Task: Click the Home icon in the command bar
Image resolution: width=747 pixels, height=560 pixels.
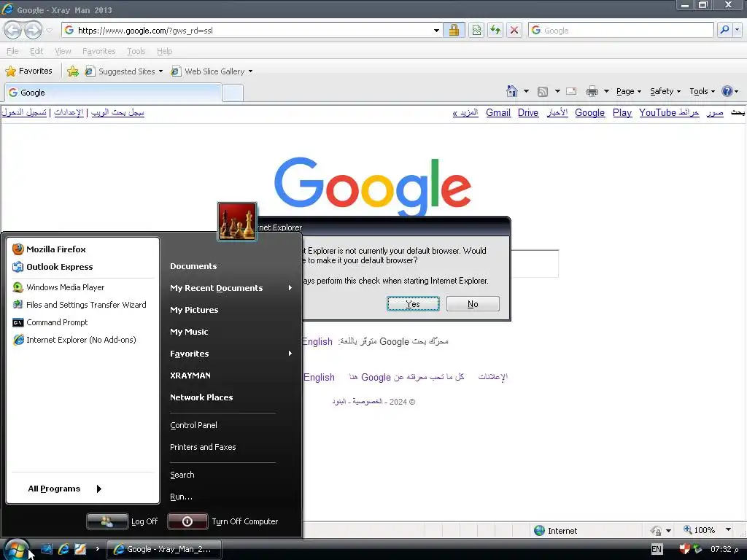Action: point(512,91)
